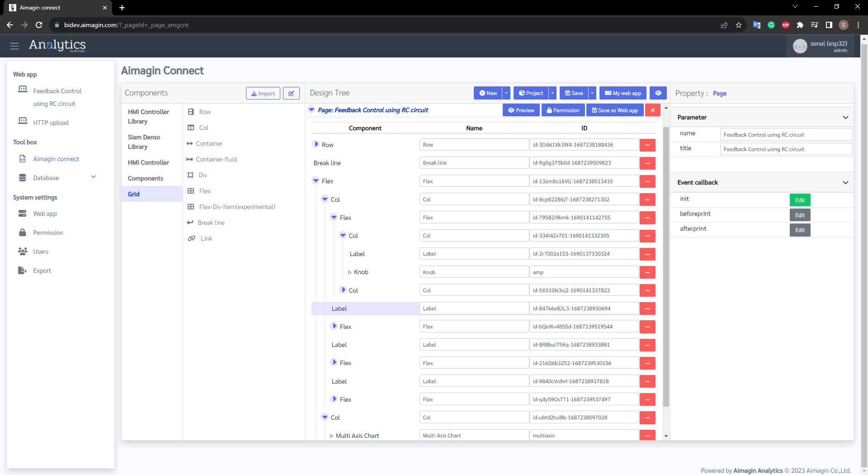Open the Users settings page
Image resolution: width=868 pixels, height=475 pixels.
tap(40, 252)
